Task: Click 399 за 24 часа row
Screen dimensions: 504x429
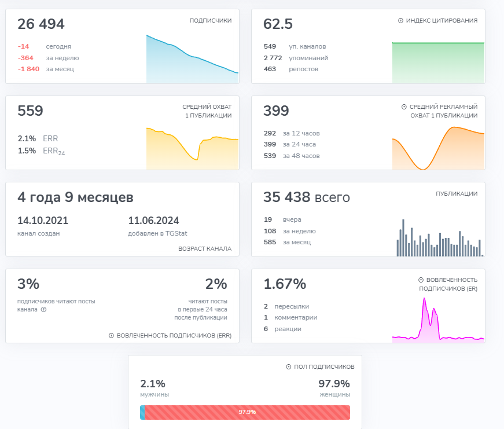Action: pos(289,144)
